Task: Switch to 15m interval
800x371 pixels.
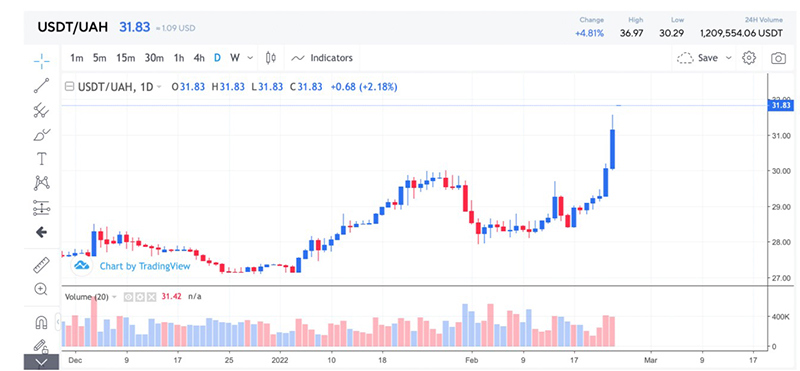Action: [x=126, y=58]
